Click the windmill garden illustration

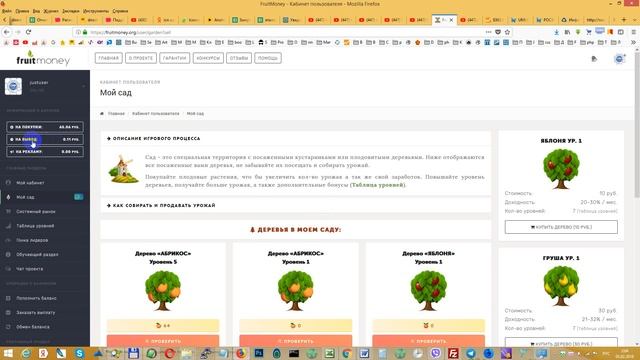123,169
